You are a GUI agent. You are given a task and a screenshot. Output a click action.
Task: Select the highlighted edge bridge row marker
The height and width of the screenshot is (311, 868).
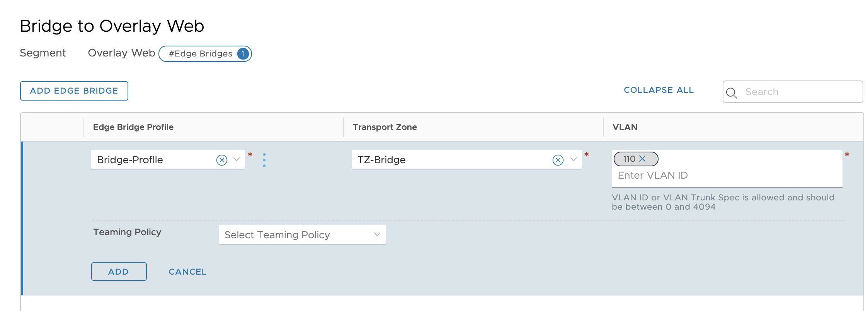[23, 217]
